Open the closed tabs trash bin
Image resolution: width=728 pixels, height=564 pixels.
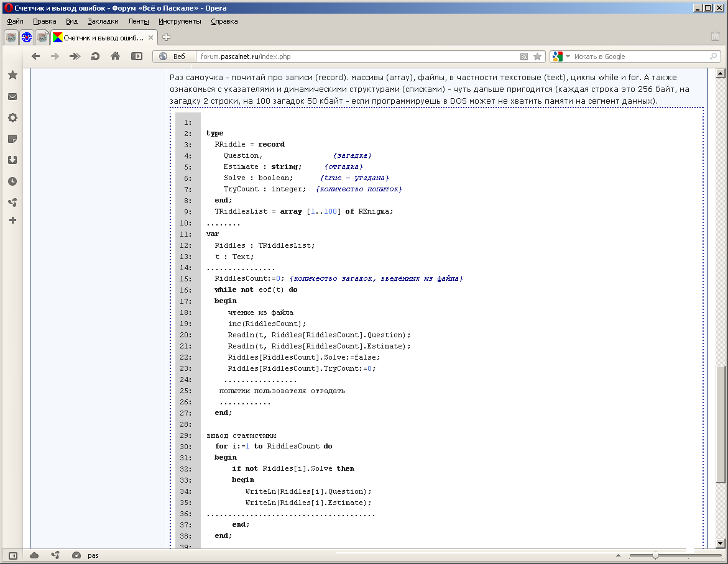[715, 37]
